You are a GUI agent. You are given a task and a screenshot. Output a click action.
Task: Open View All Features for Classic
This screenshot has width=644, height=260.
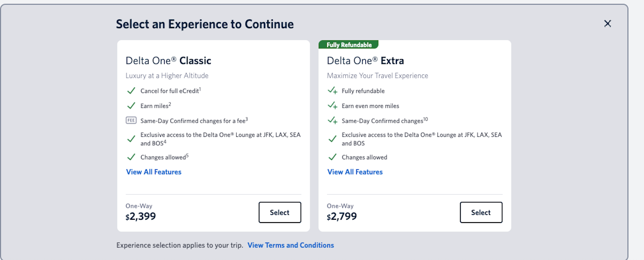point(154,172)
